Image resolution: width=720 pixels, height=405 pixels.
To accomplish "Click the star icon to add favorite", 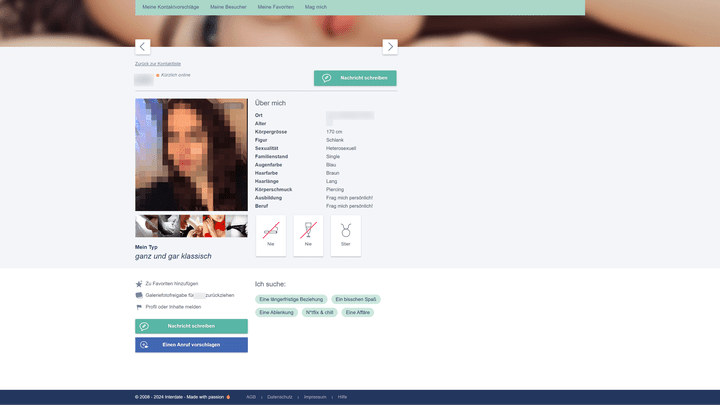I will coord(139,284).
